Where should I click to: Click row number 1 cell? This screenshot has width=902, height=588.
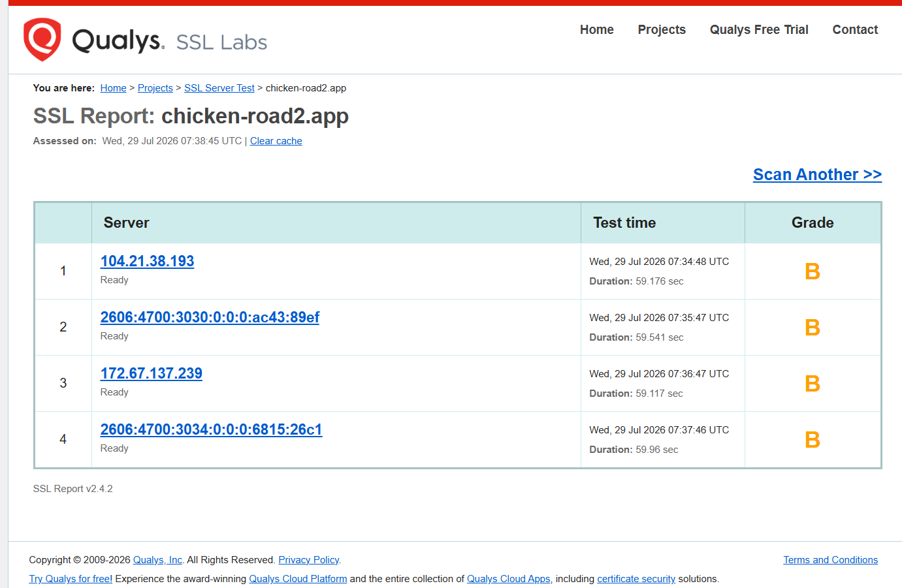[63, 271]
